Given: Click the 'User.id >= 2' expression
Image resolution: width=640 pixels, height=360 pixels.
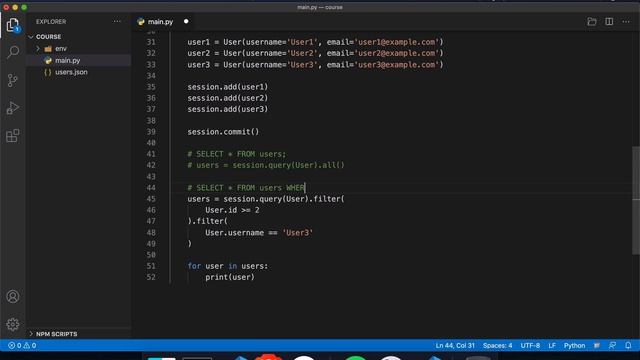Looking at the screenshot, I should (x=232, y=210).
